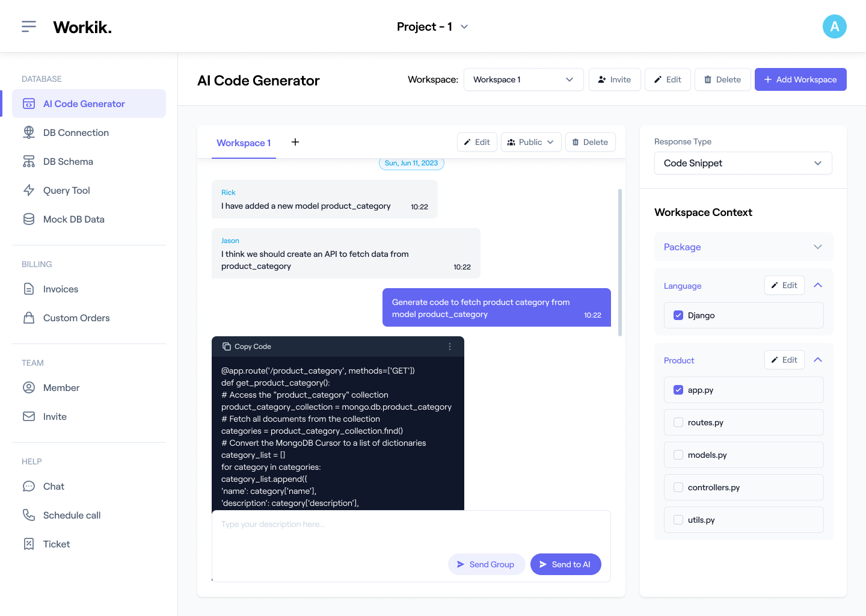Screen dimensions: 866x616
Task: Open the Project - 1 menu
Action: click(432, 26)
